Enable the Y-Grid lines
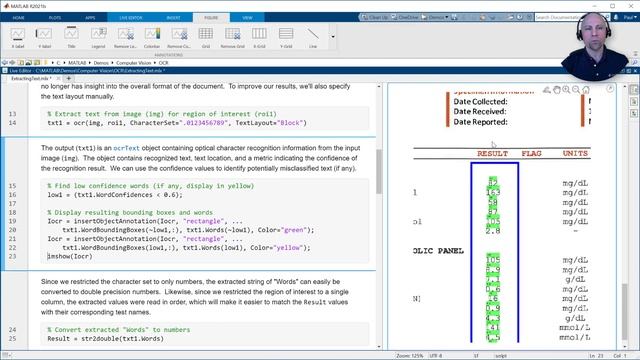Viewport: 640px width, 360px height. click(286, 37)
